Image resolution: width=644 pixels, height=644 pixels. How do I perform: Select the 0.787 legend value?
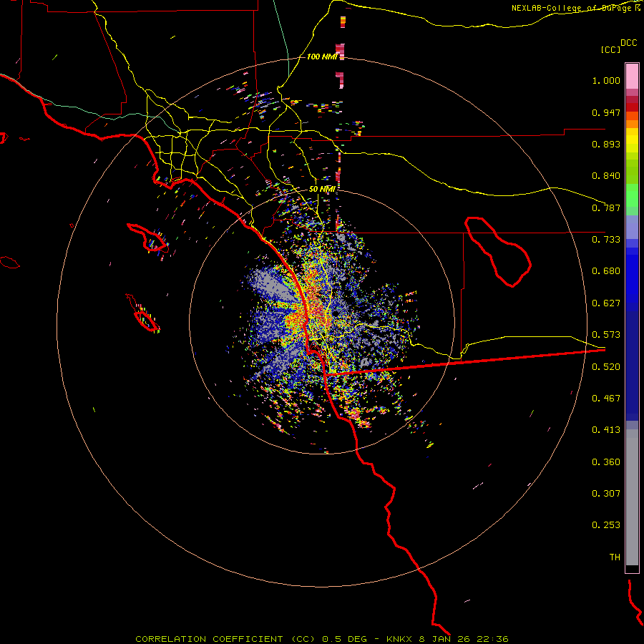click(x=606, y=208)
